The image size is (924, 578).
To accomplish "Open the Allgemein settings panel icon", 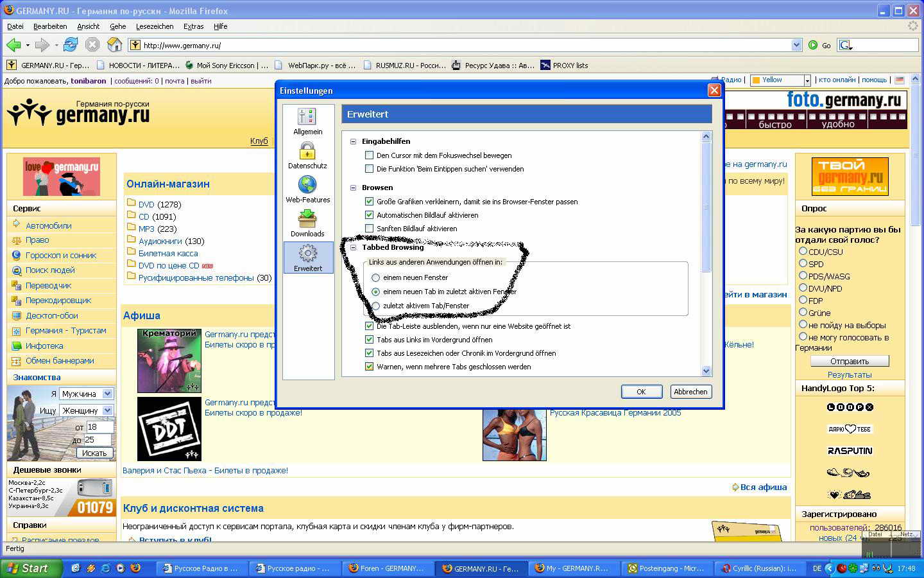I will coord(307,117).
